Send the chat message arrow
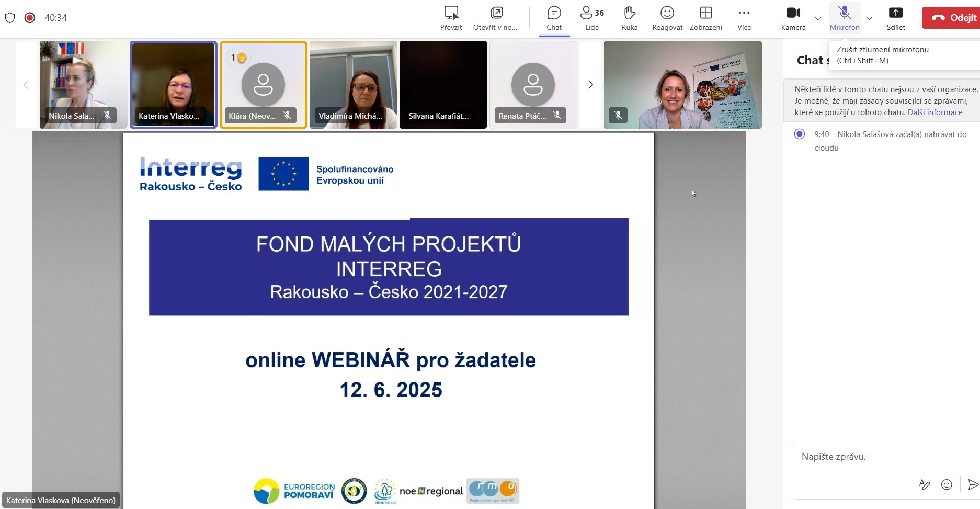 coord(973,484)
